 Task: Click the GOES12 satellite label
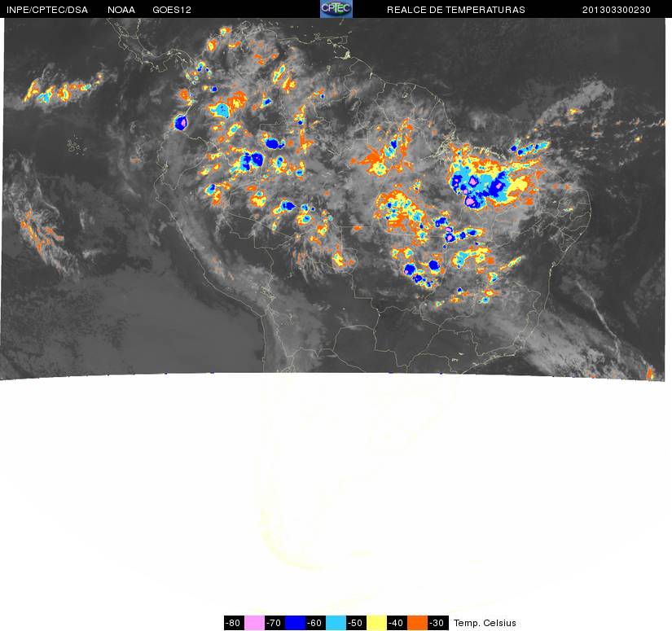[172, 10]
